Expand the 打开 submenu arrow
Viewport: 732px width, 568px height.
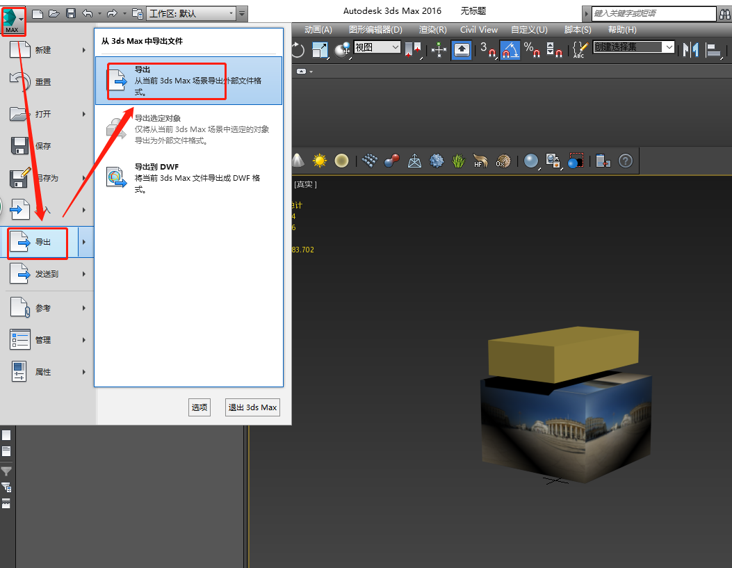click(84, 114)
